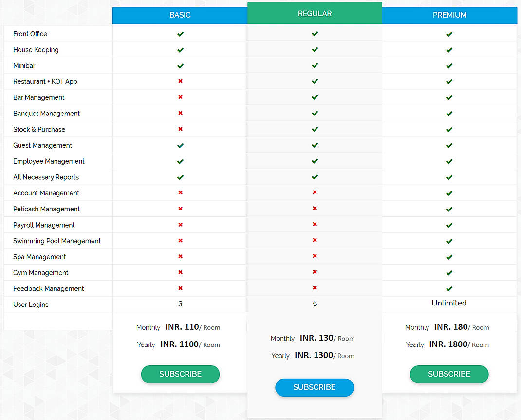Select the BASIC plan header
The image size is (521, 420).
click(x=180, y=15)
